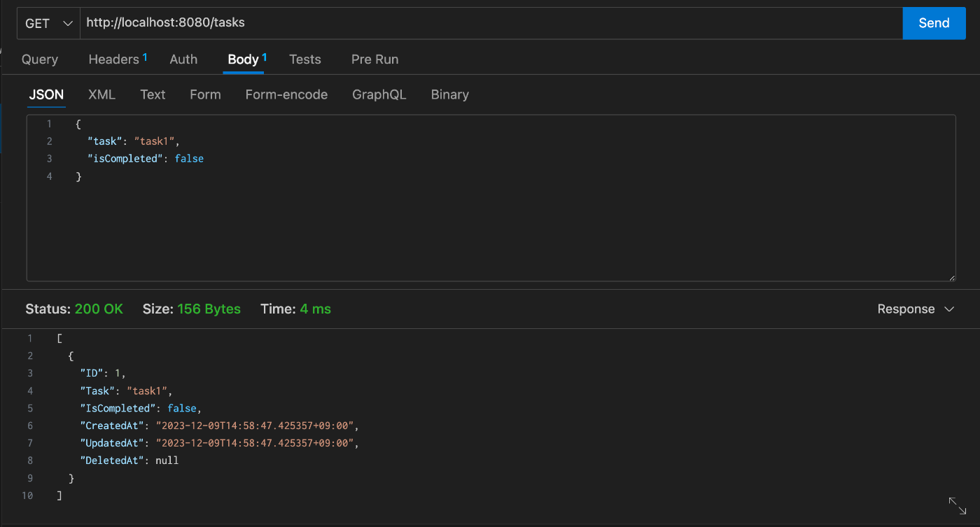Select the Binary body type
The image size is (980, 527).
[449, 94]
